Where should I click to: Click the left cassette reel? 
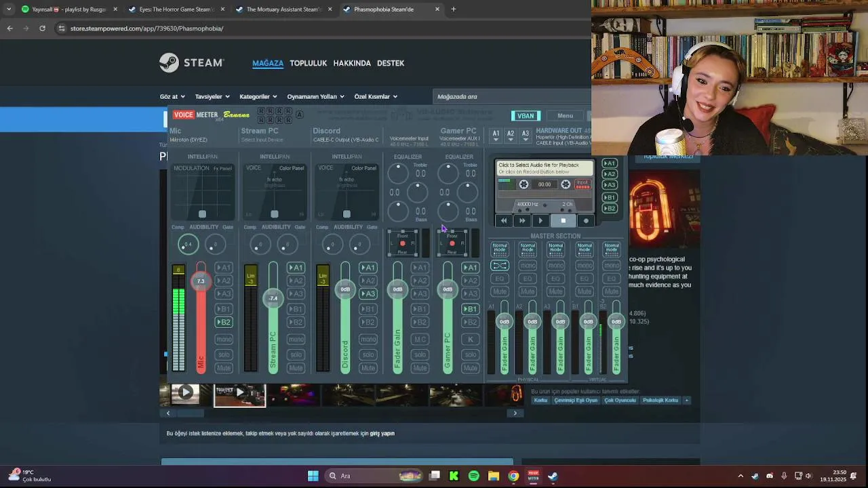524,184
